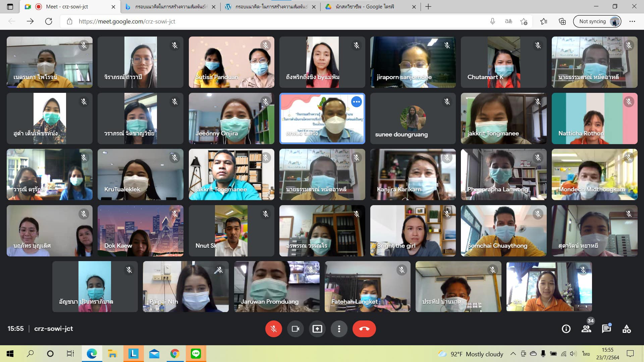Select the Somchai Chuaythong video tile
The image size is (644, 362).
click(504, 231)
